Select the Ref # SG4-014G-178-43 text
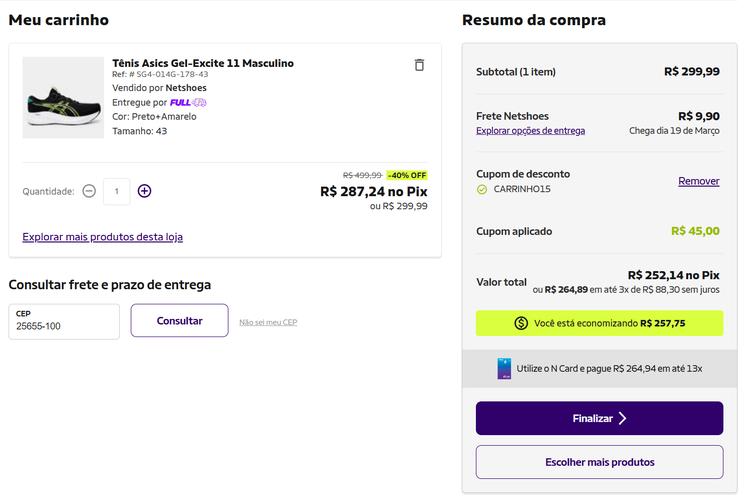This screenshot has height=500, width=738. click(160, 74)
